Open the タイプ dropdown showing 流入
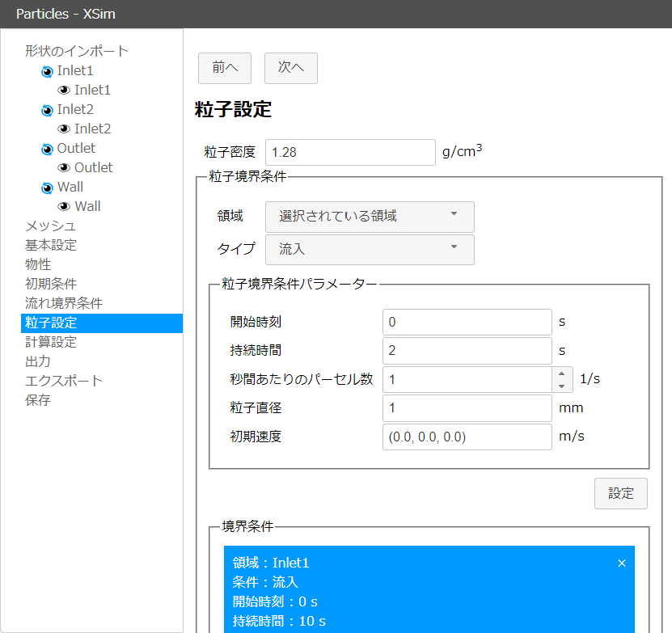This screenshot has height=633, width=672. coord(370,250)
